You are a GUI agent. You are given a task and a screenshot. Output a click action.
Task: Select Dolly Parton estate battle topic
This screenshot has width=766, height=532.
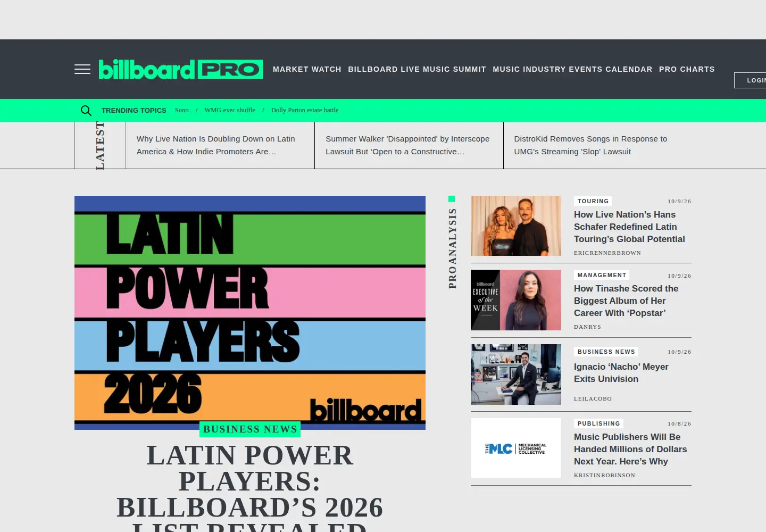pyautogui.click(x=305, y=110)
